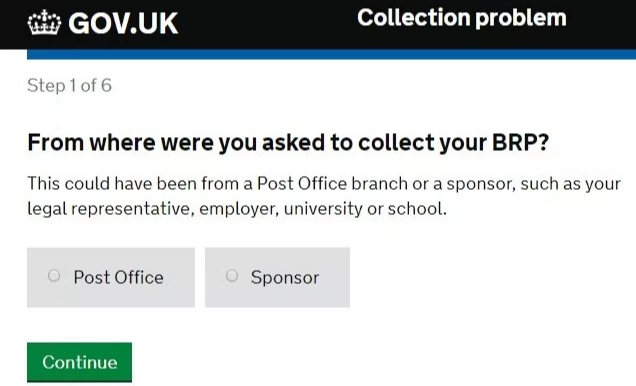Click 'university or school' in the hint text
636x386 pixels.
click(x=363, y=209)
